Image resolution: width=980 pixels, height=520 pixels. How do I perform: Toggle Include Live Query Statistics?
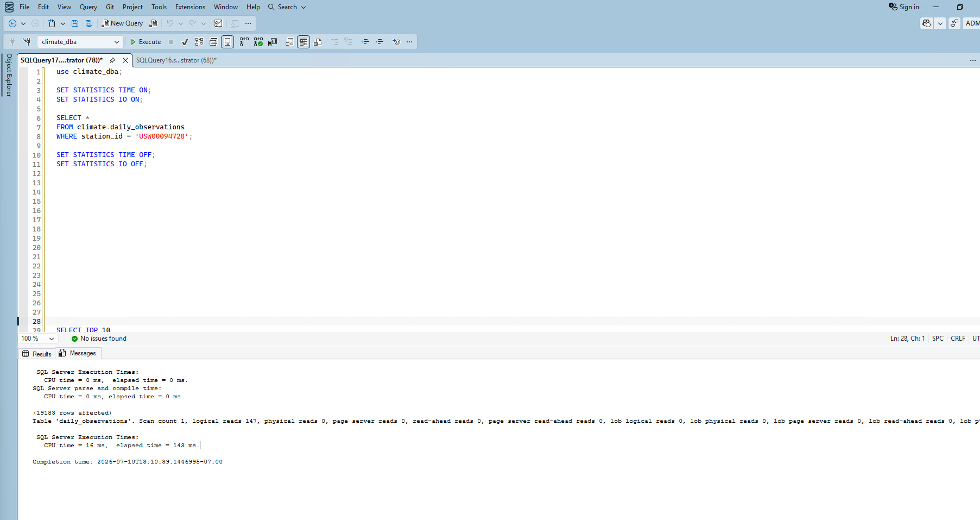[x=258, y=42]
